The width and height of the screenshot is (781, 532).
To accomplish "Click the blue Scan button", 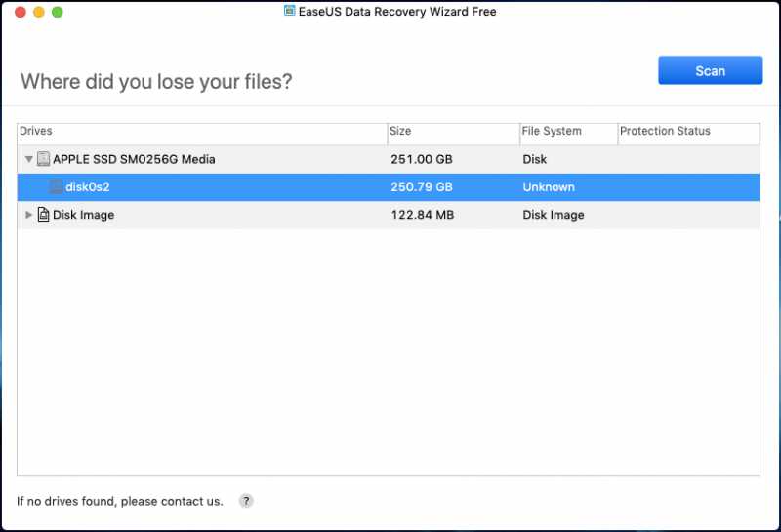I will pos(710,70).
